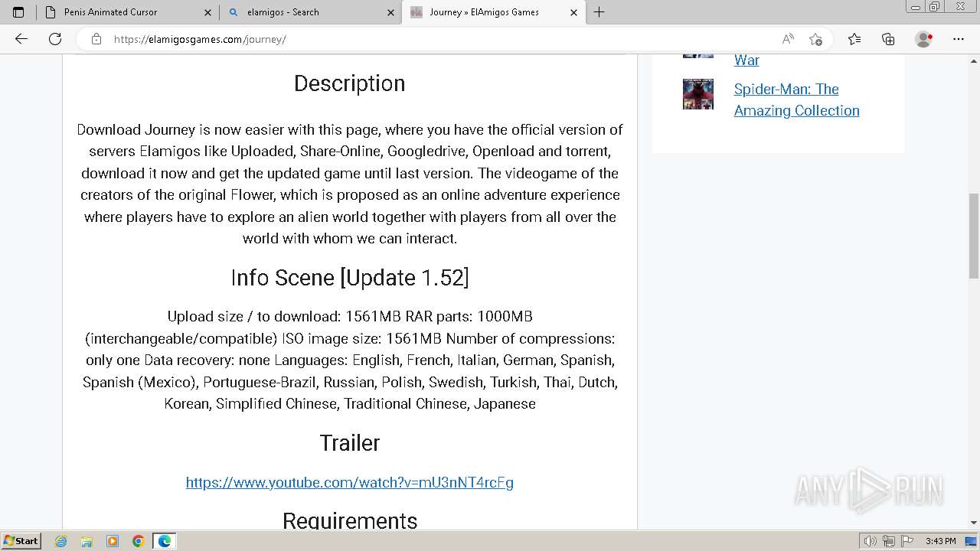This screenshot has width=980, height=551.
Task: Refresh the current page
Action: point(55,39)
